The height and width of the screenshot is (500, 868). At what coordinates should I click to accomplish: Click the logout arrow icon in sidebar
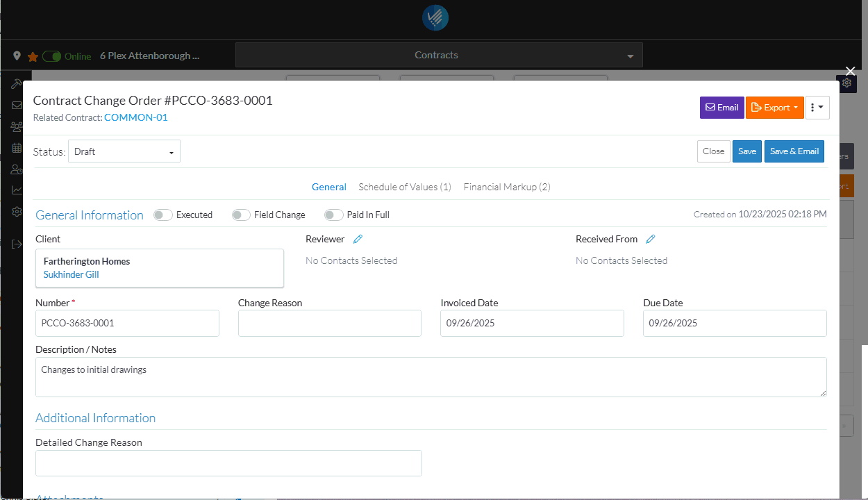[17, 244]
